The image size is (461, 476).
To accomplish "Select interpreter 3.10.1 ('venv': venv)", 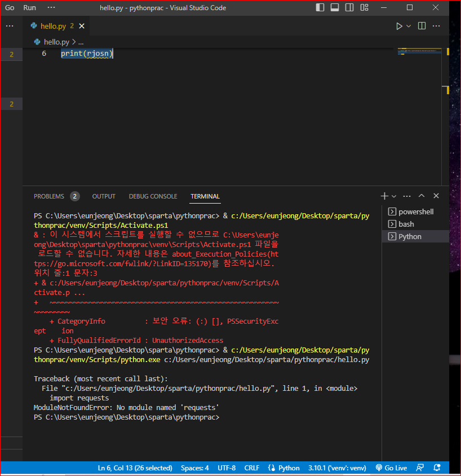I will pyautogui.click(x=337, y=468).
